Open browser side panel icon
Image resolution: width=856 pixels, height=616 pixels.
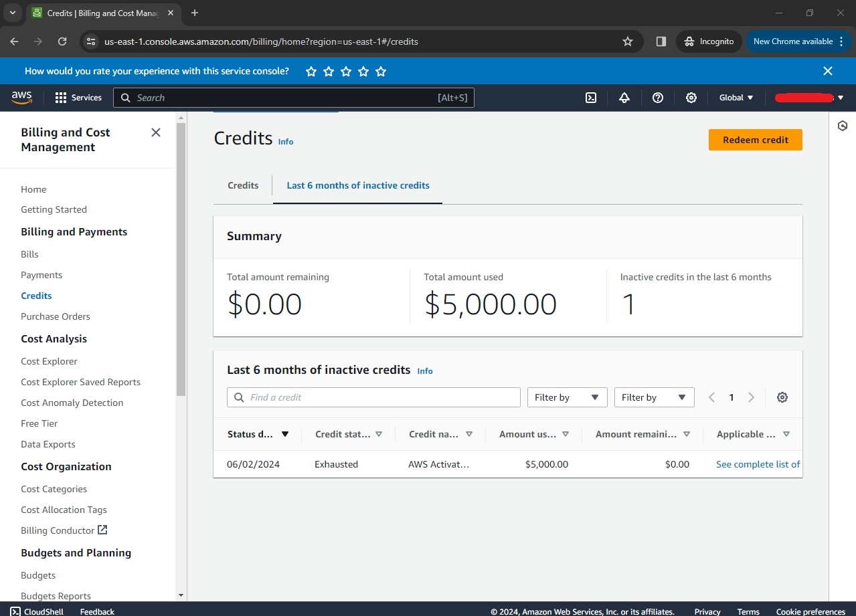click(x=661, y=41)
